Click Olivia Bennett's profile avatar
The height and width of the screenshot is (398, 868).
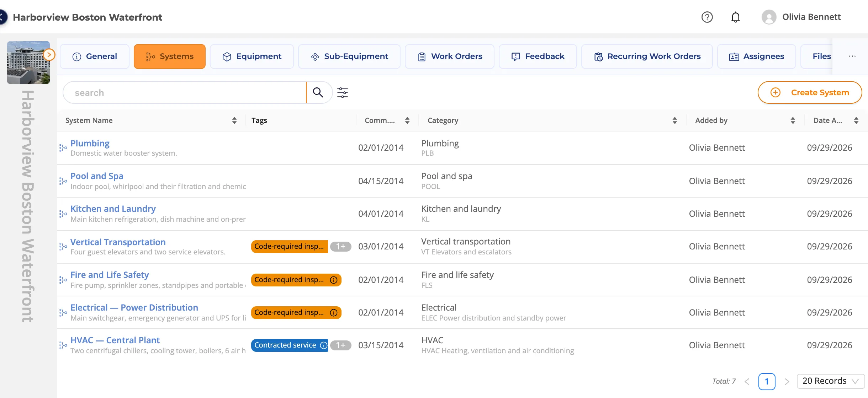[x=769, y=17]
